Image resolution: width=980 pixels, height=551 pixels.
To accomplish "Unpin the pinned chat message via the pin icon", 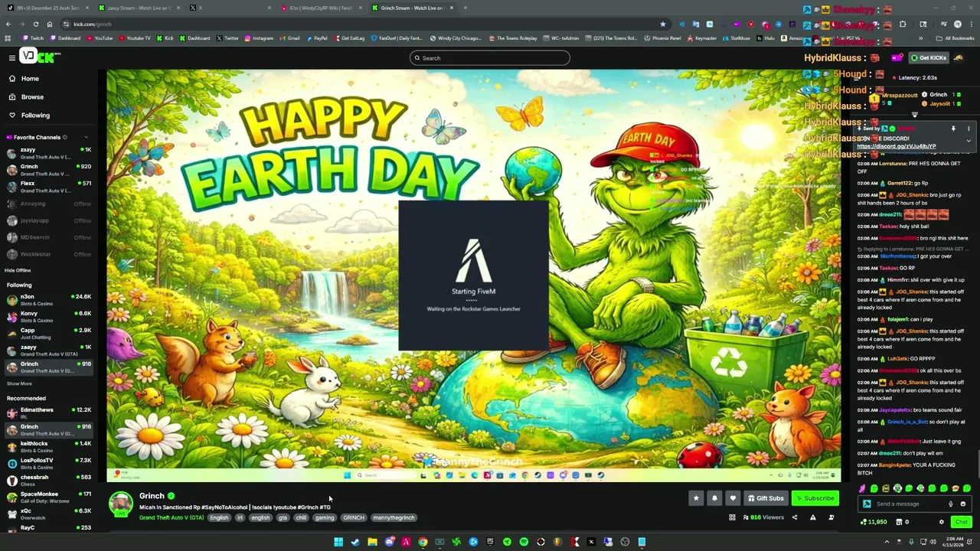I will [953, 129].
